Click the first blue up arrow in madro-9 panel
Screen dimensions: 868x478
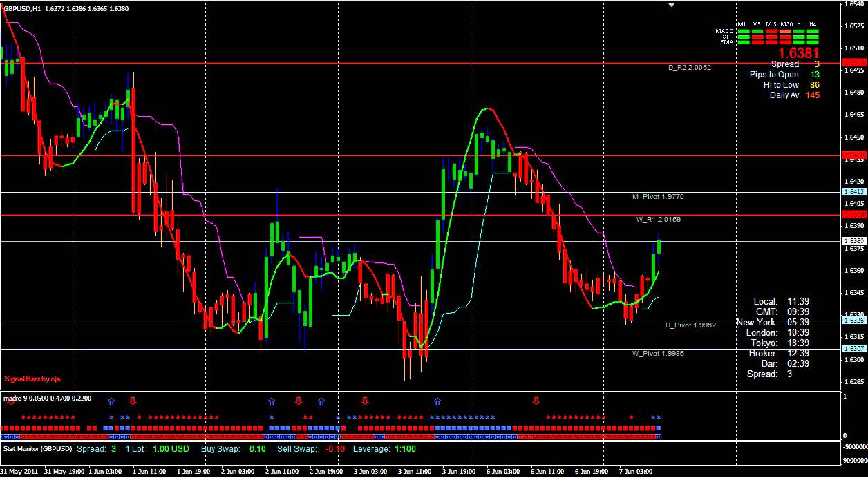111,401
